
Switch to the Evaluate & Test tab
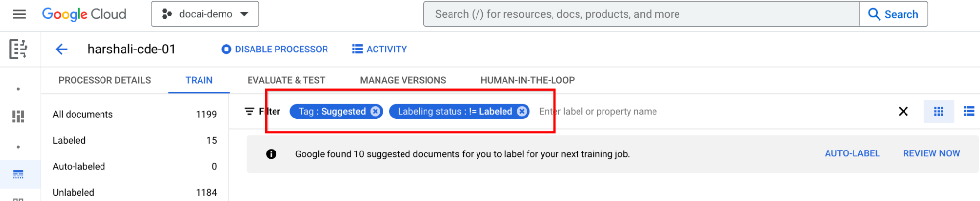point(286,80)
